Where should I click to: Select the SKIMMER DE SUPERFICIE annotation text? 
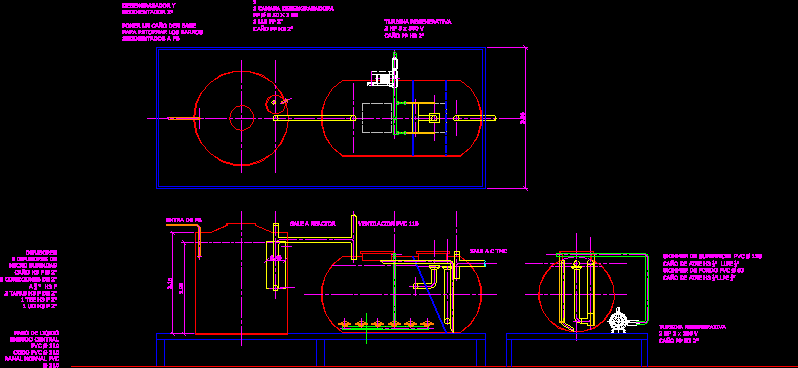tap(712, 256)
